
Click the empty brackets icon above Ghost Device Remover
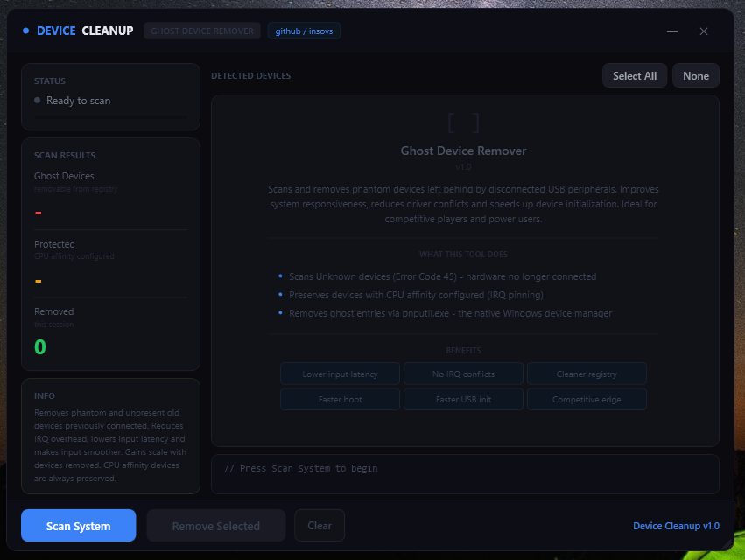(463, 123)
